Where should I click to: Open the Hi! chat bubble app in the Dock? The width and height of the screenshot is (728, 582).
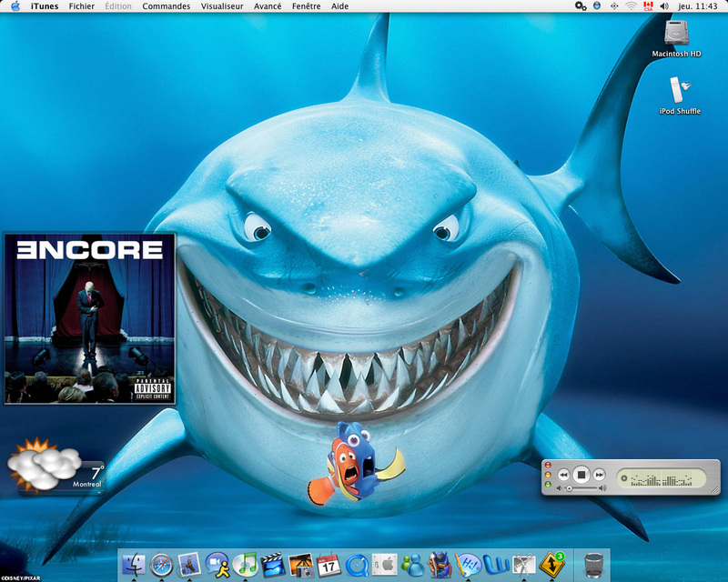[x=468, y=566]
